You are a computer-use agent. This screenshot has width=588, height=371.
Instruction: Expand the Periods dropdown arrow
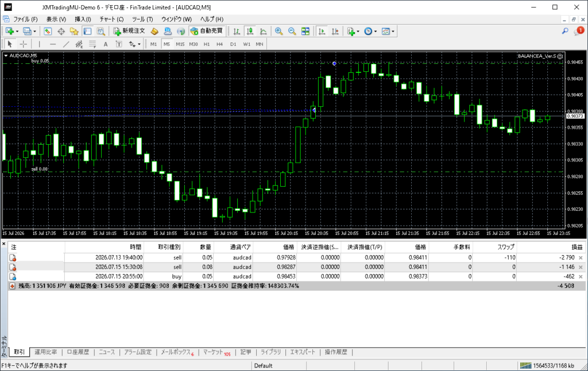click(376, 32)
